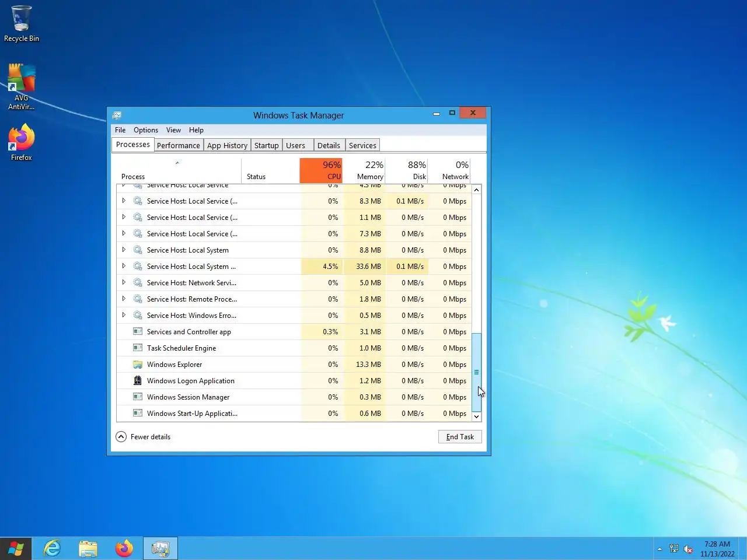Screen dimensions: 747x560
Task: Switch to the Details tab
Action: coord(329,145)
